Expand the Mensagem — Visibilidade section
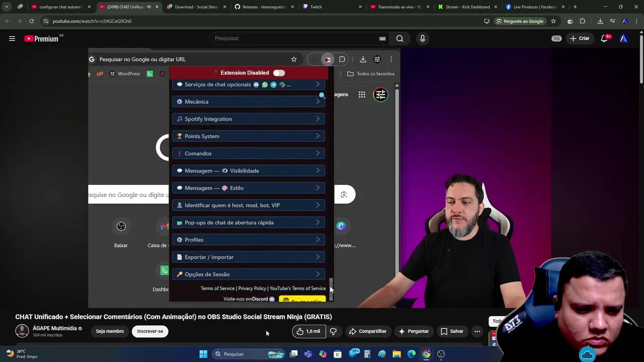The image size is (644, 362). pos(249,171)
